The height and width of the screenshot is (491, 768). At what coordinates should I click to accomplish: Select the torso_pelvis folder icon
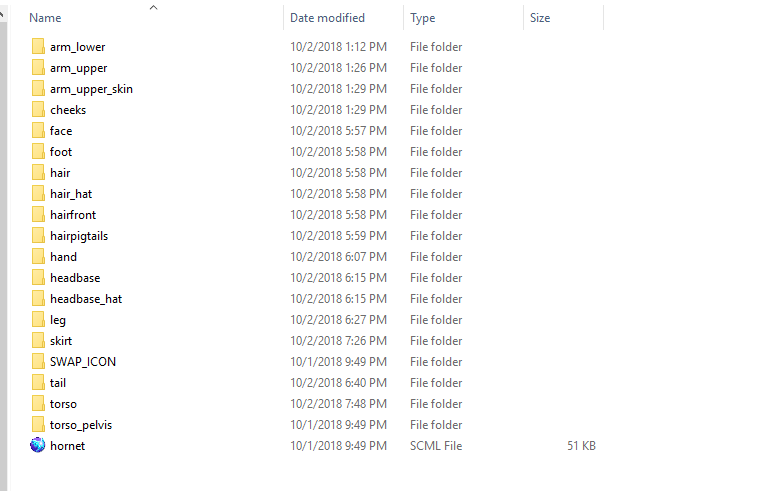[38, 425]
